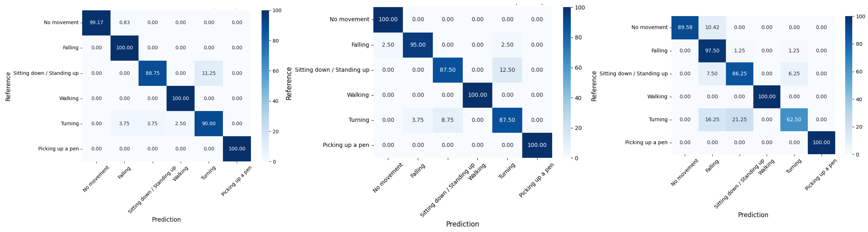Click the 21.25 cell in the right matrix

click(739, 120)
